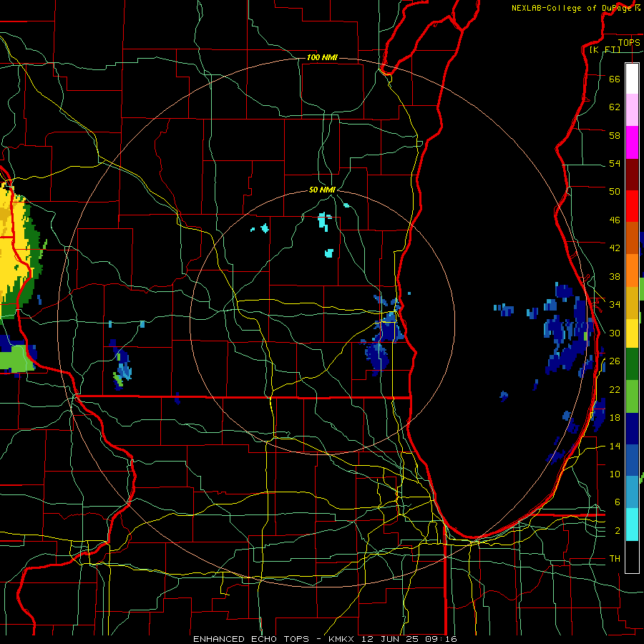
Task: Click the "50" legend value
Action: coord(615,192)
